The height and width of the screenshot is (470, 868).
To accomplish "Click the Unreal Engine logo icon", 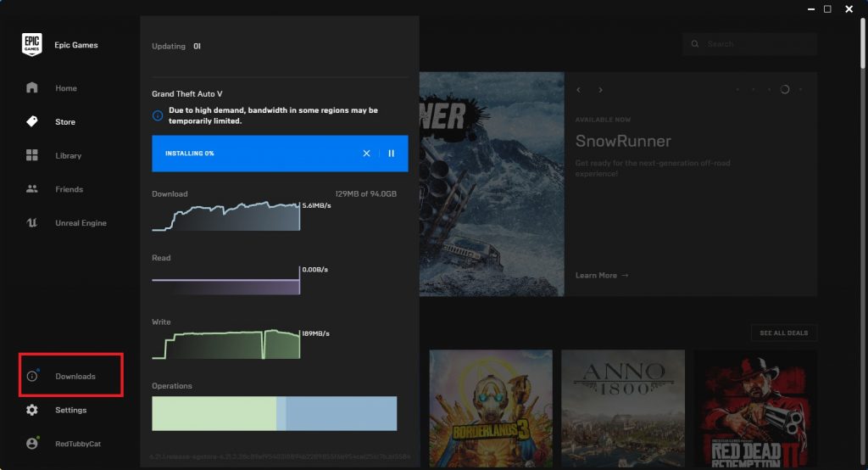I will coord(32,223).
